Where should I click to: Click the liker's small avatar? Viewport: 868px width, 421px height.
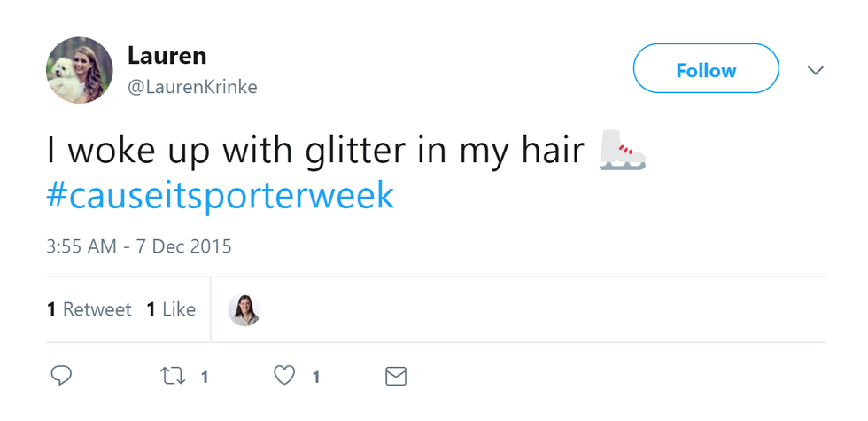pyautogui.click(x=244, y=309)
